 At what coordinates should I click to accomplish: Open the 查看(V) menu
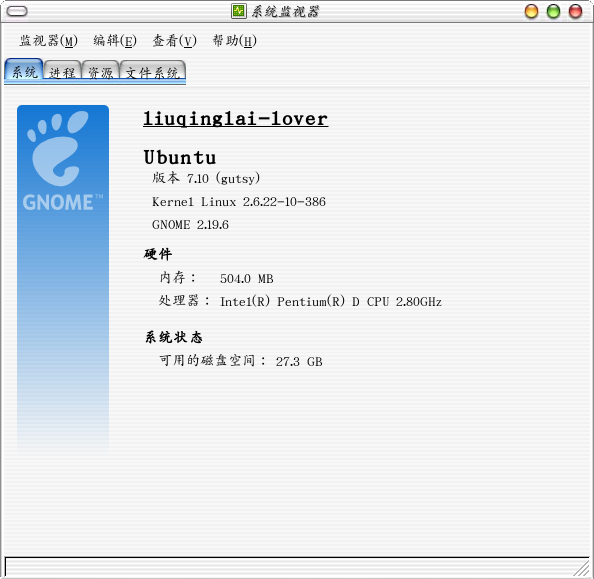[x=174, y=41]
